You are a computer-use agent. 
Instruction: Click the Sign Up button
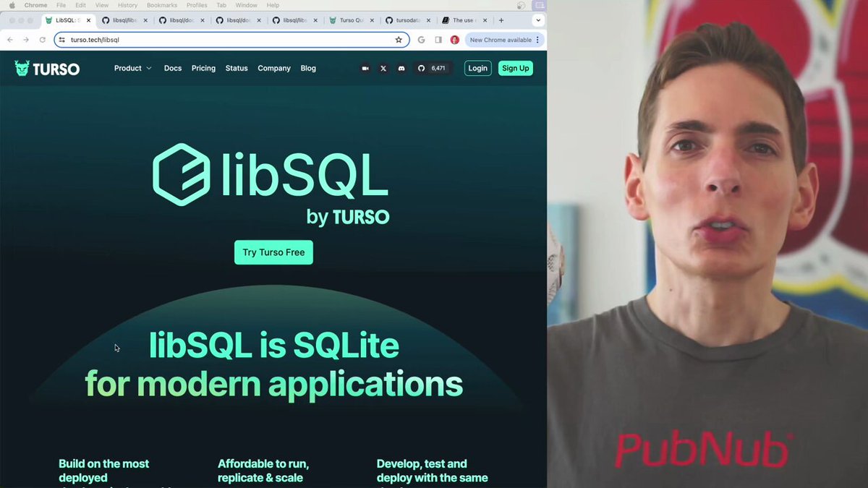click(516, 69)
